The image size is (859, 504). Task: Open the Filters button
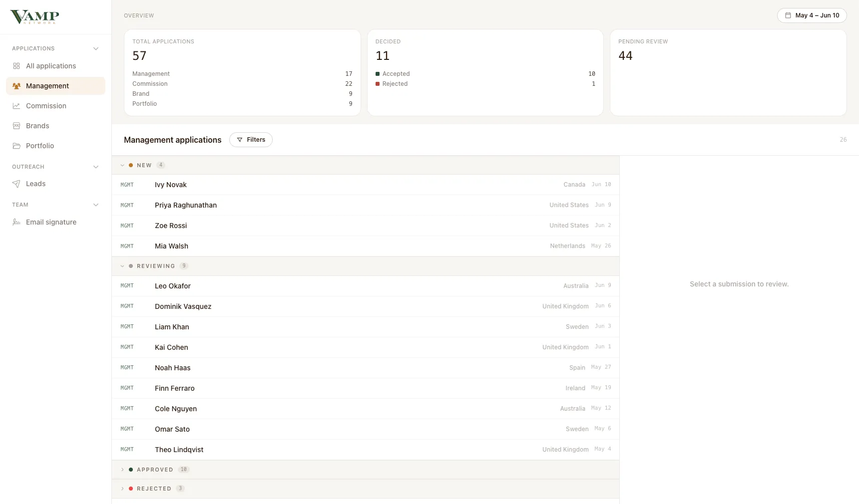pyautogui.click(x=251, y=140)
